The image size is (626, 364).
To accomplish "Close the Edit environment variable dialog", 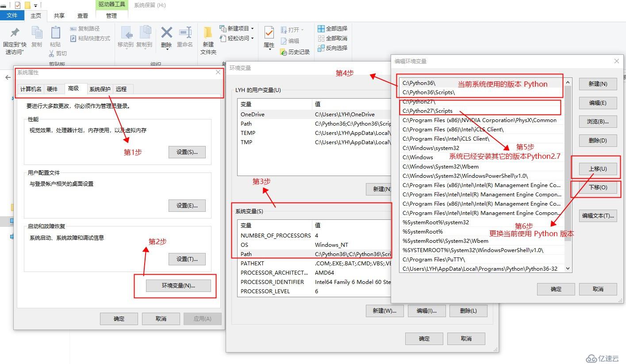I will click(x=616, y=61).
